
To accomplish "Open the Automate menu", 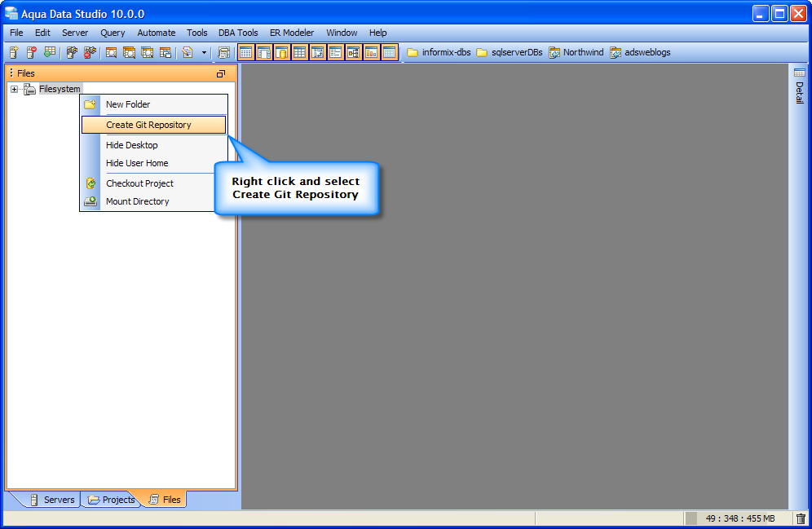I will coord(157,33).
